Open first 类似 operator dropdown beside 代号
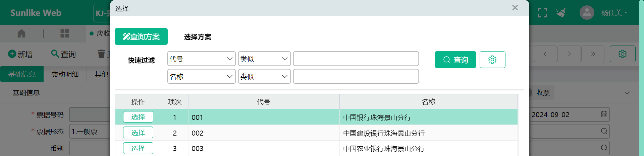 coord(264,59)
